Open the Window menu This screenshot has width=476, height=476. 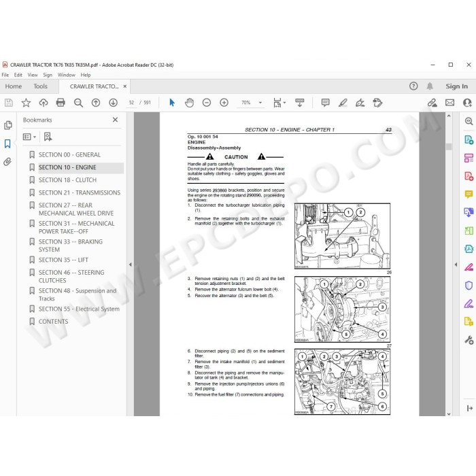66,75
